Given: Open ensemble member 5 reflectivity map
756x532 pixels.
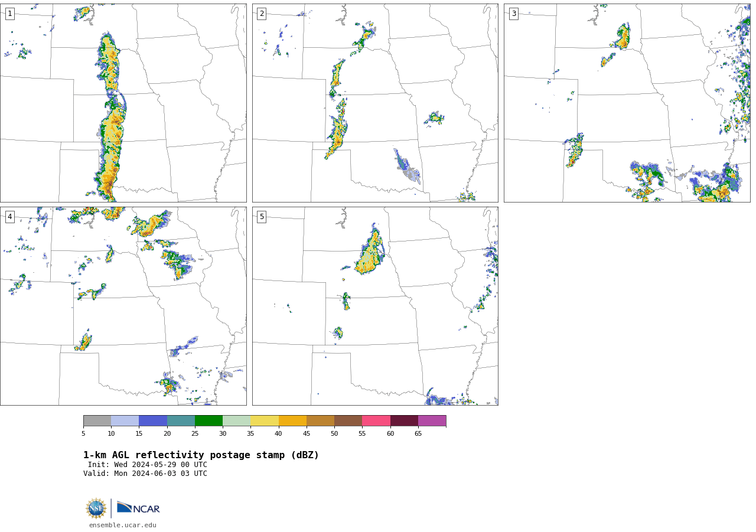Looking at the screenshot, I should pyautogui.click(x=375, y=306).
